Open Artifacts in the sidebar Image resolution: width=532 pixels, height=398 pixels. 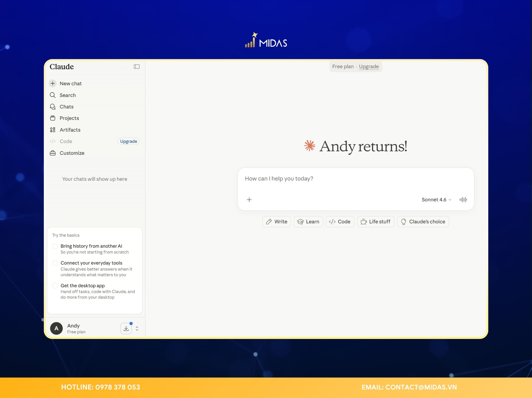(94, 130)
